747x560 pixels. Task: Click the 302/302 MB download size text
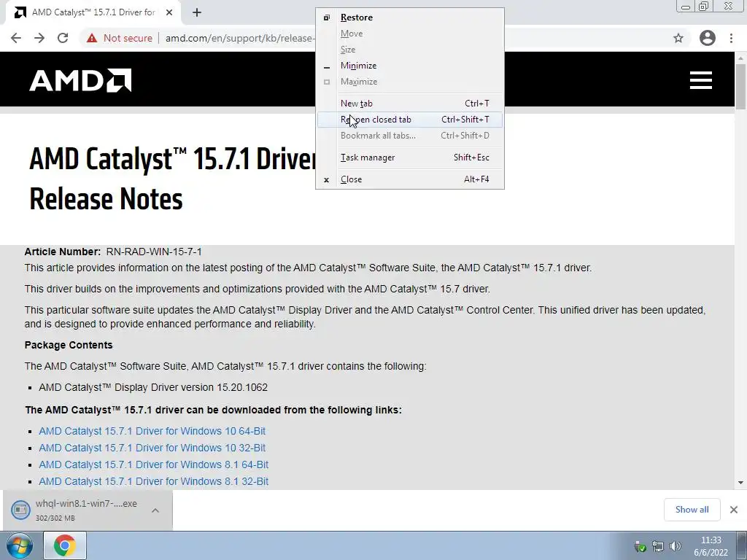coord(55,518)
